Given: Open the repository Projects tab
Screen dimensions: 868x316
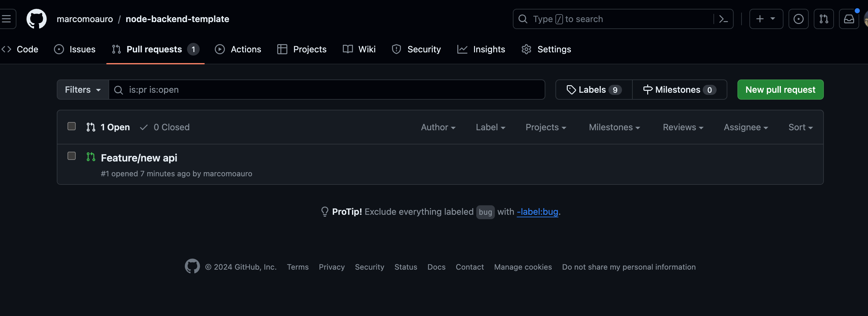Looking at the screenshot, I should click(x=302, y=49).
